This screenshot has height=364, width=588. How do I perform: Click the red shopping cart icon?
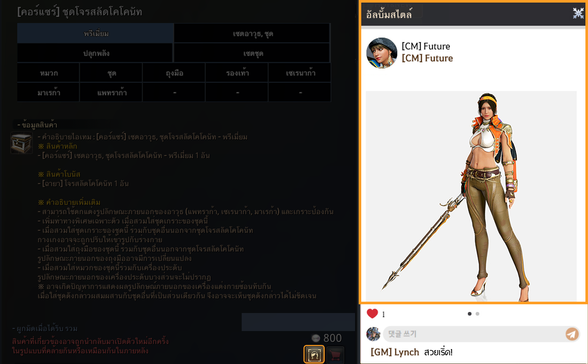click(x=335, y=355)
